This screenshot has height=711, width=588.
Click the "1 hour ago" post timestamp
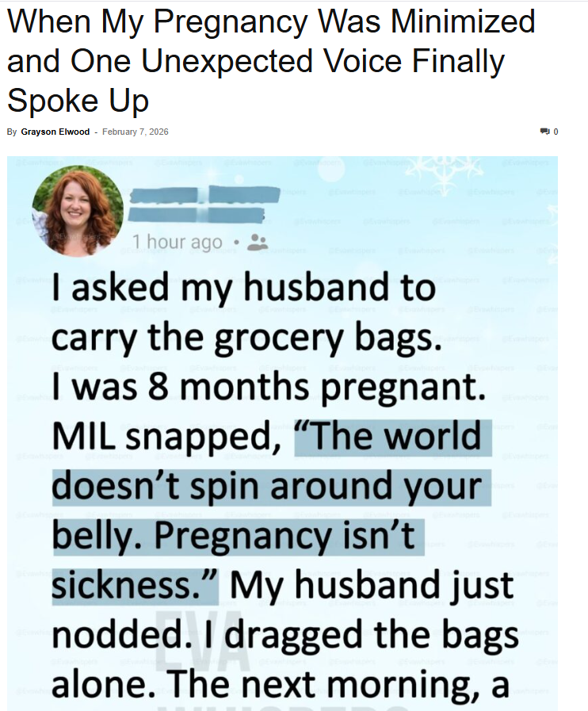177,242
